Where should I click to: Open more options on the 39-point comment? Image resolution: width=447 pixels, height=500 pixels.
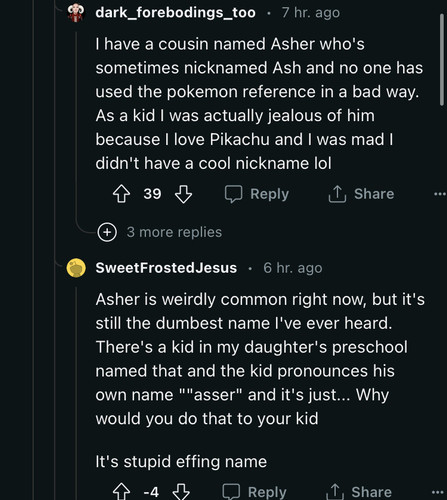(440, 194)
